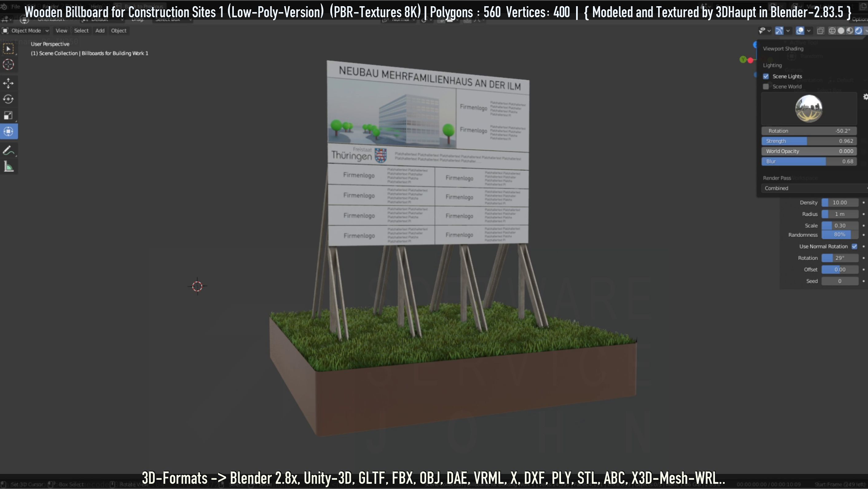The width and height of the screenshot is (868, 489).
Task: Click the Radius value field
Action: click(x=840, y=214)
